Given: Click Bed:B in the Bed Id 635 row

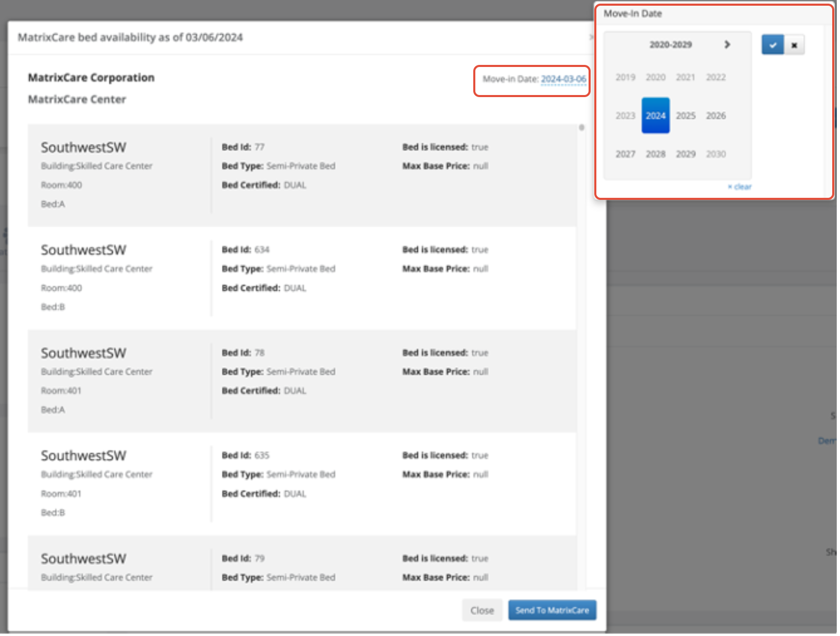Looking at the screenshot, I should point(53,513).
